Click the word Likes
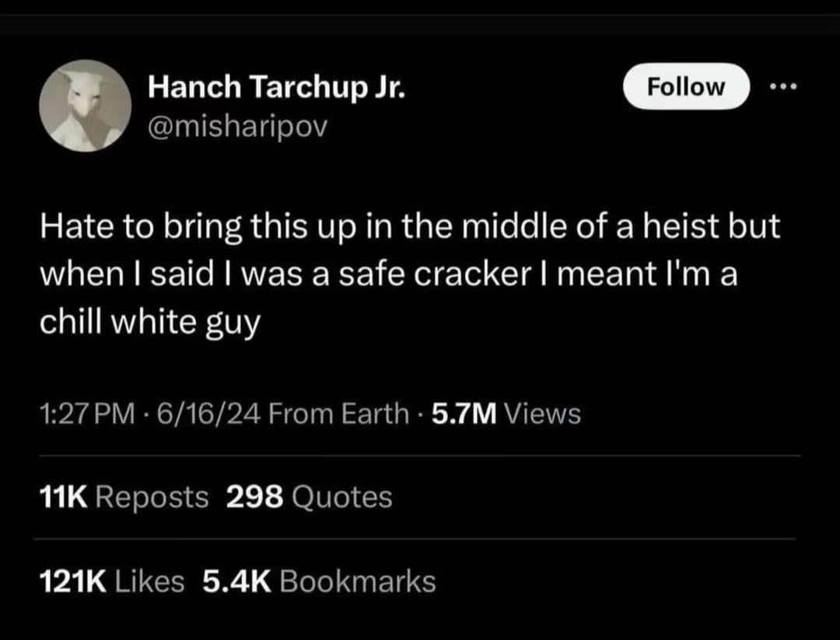This screenshot has height=640, width=840. click(x=149, y=581)
